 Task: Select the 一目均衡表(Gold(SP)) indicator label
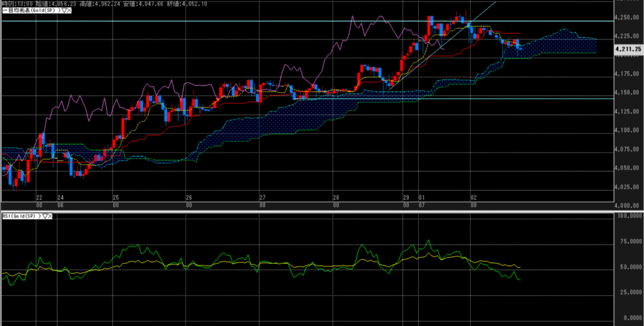30,11
